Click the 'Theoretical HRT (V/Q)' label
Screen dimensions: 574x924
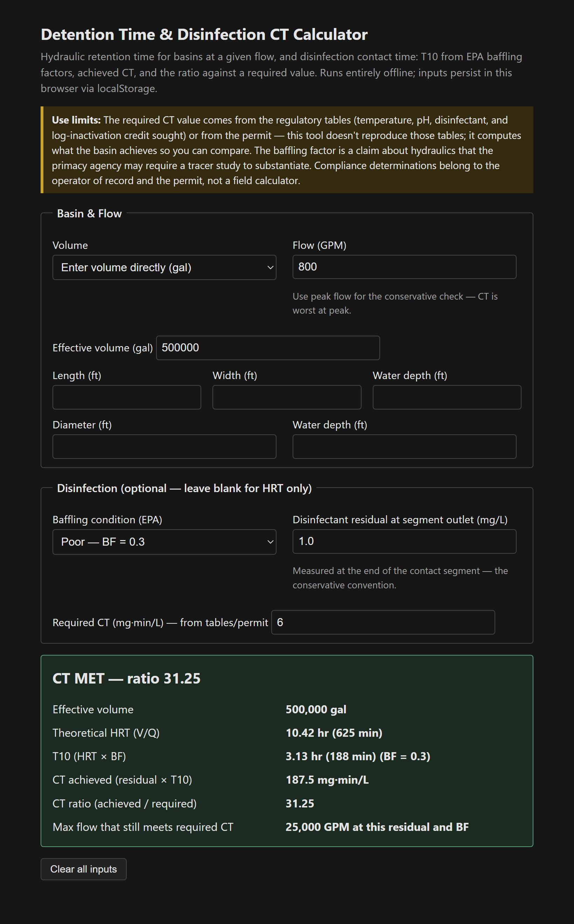point(106,733)
